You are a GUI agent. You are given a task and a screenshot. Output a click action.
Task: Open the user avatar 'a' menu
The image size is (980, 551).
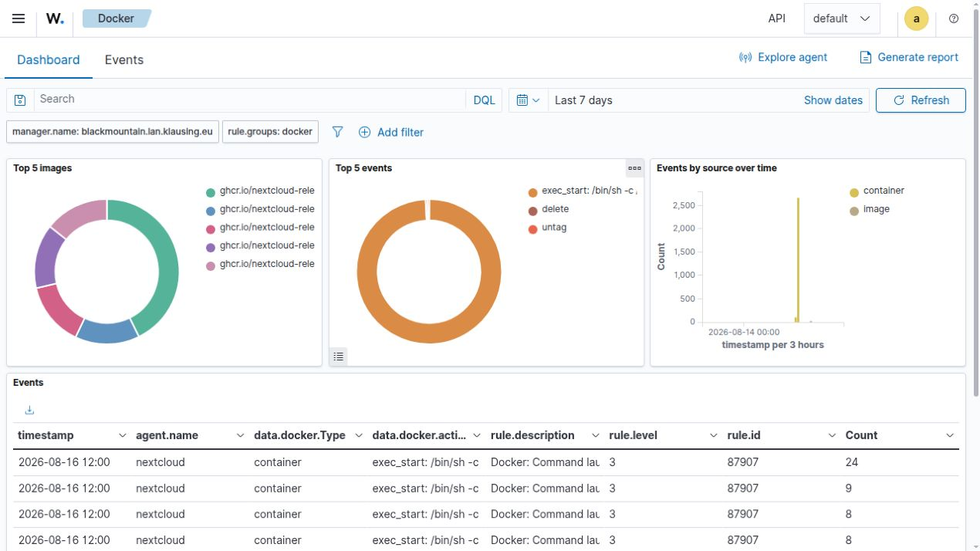[916, 19]
